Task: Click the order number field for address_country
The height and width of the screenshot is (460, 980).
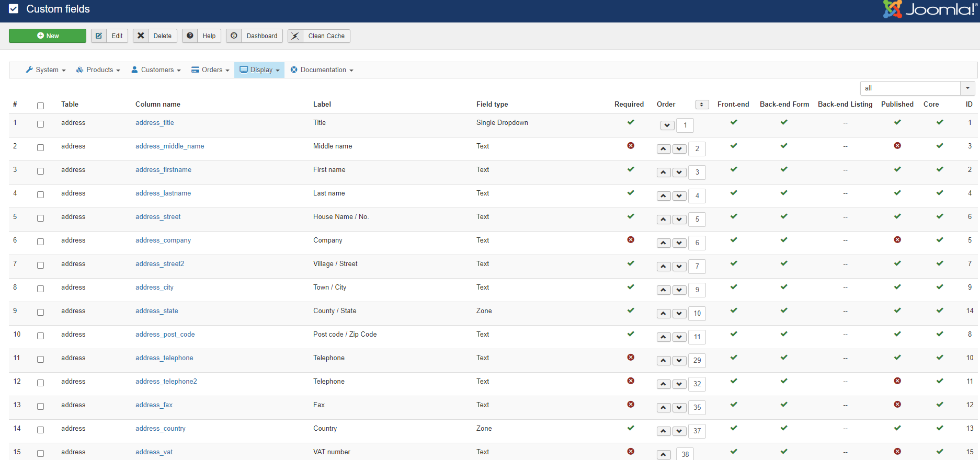Action: (697, 431)
